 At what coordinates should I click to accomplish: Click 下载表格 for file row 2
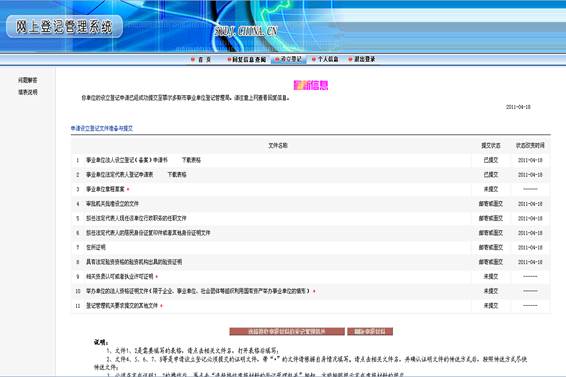tap(177, 174)
